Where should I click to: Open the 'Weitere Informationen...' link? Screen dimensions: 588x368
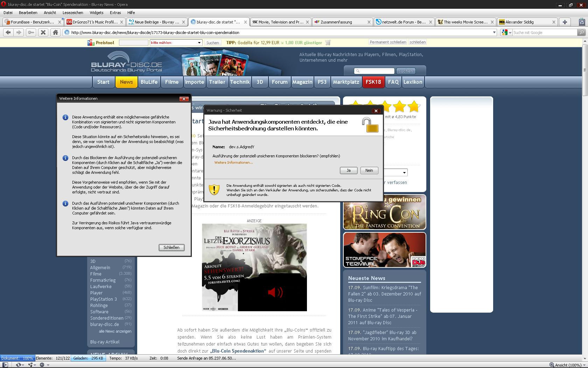coord(233,163)
